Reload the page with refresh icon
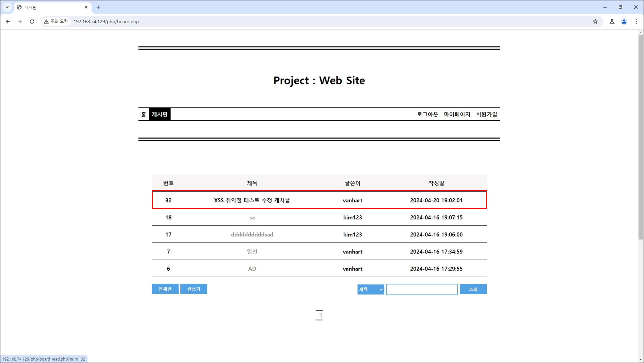This screenshot has height=363, width=644. click(x=32, y=21)
